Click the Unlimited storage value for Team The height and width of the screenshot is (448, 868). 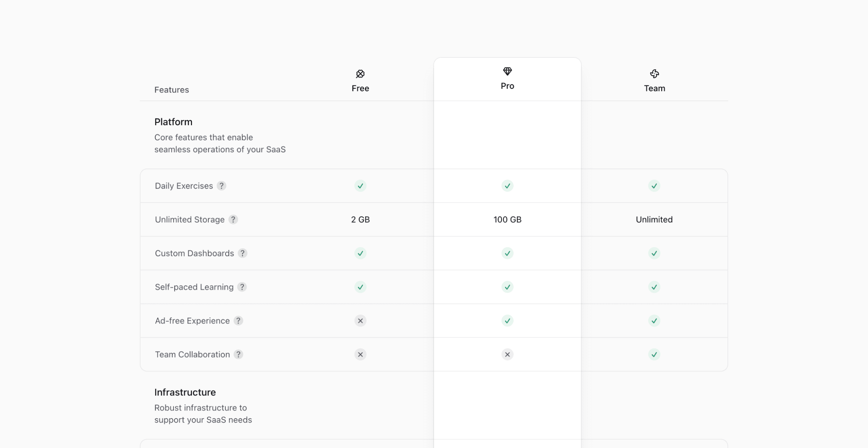[654, 219]
